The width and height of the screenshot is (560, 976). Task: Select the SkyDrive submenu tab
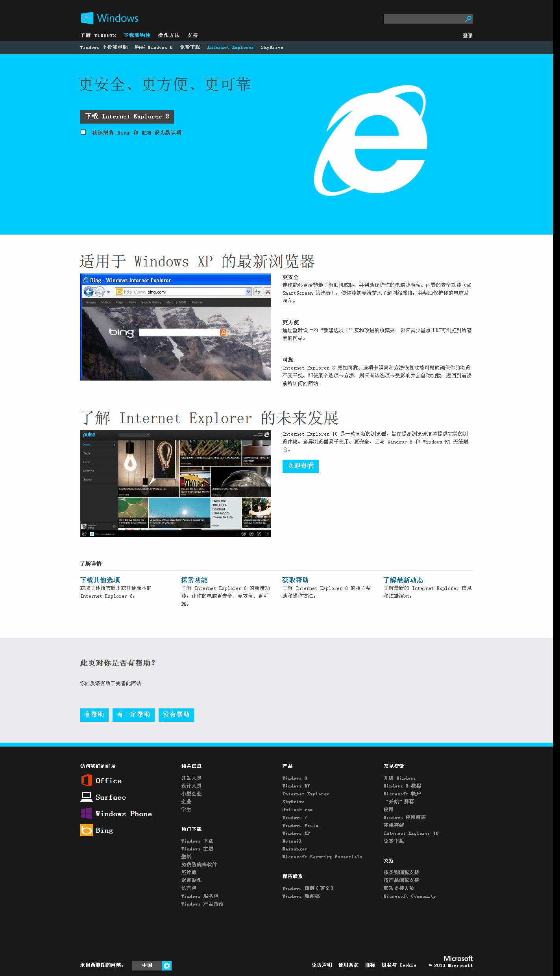272,47
